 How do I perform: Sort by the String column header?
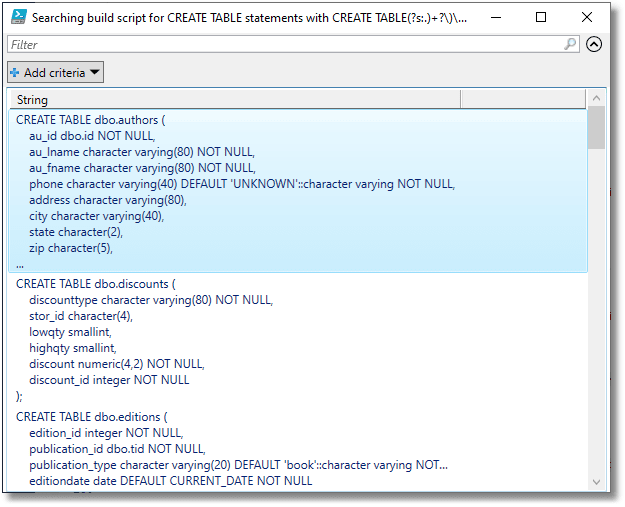point(235,100)
